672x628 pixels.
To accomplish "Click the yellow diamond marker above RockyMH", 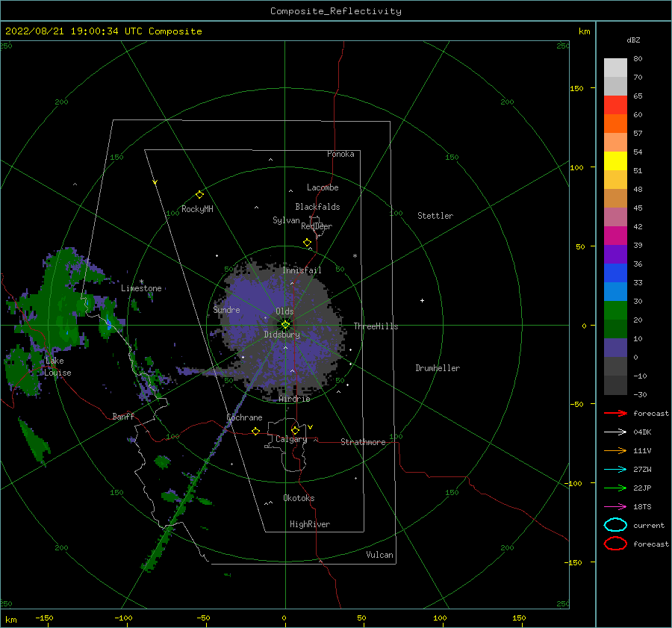I will click(x=199, y=195).
